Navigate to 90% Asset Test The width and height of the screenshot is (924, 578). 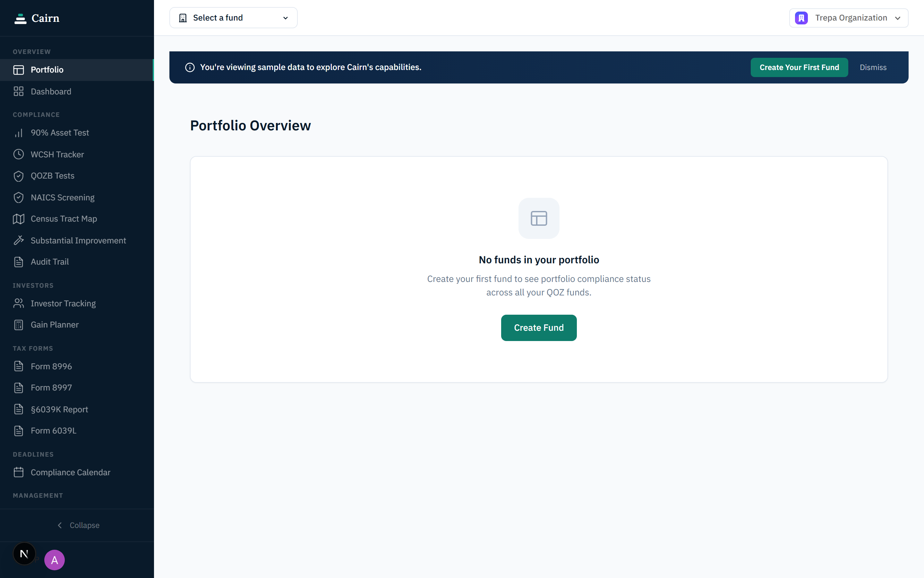point(77,133)
